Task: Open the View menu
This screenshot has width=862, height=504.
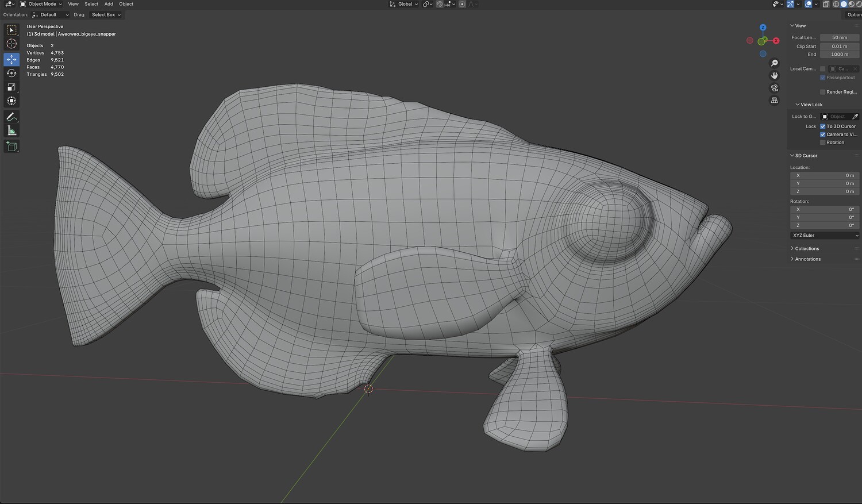Action: (73, 4)
